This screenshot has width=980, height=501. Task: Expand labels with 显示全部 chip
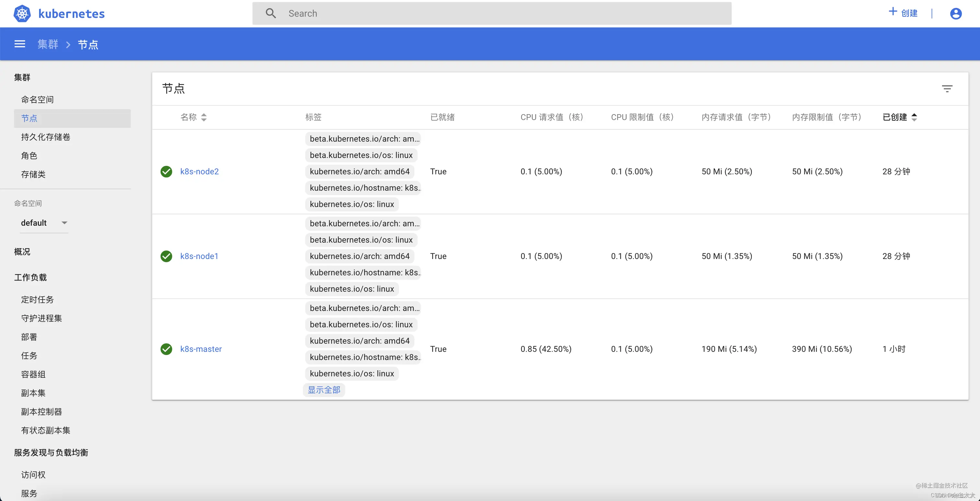click(324, 390)
